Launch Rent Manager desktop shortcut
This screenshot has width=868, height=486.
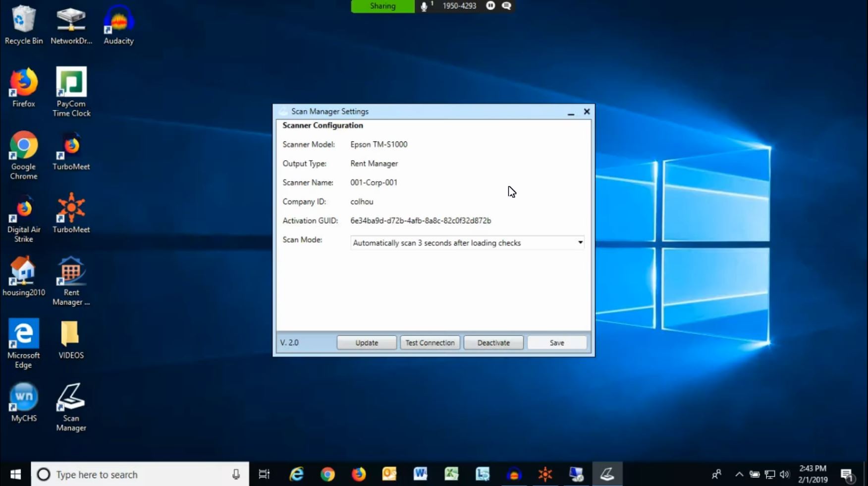coord(71,281)
